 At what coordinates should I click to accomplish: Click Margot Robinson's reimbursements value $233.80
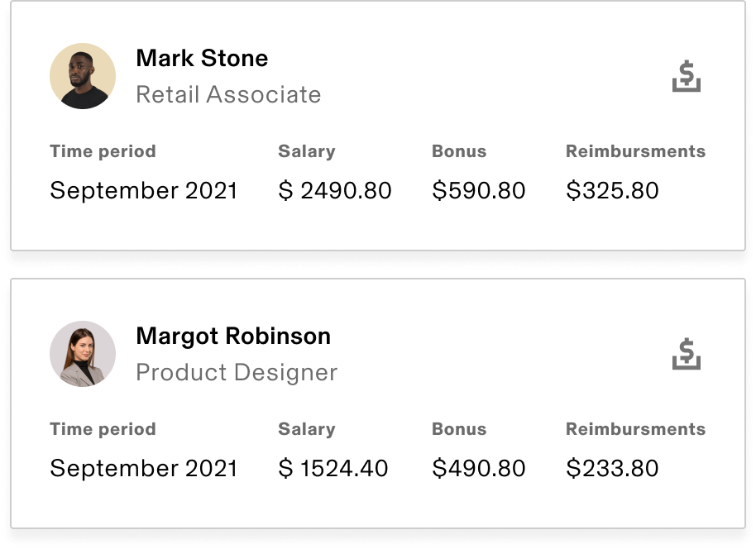tap(613, 469)
